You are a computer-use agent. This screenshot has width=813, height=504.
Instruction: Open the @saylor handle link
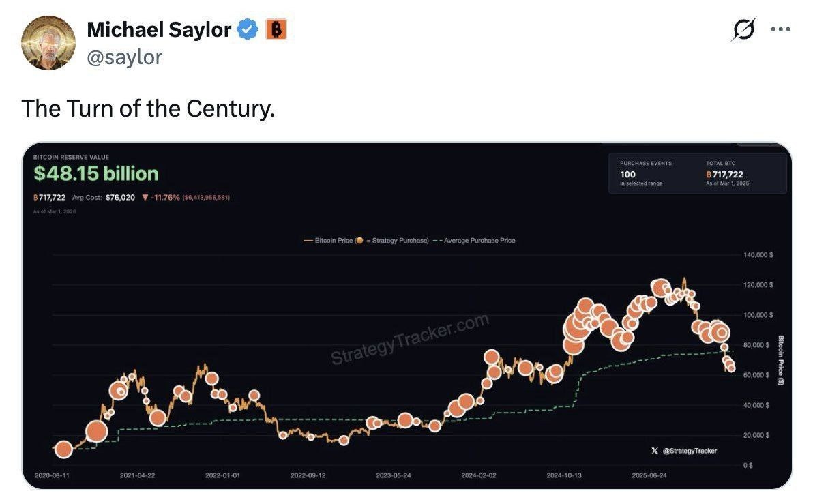pyautogui.click(x=125, y=57)
